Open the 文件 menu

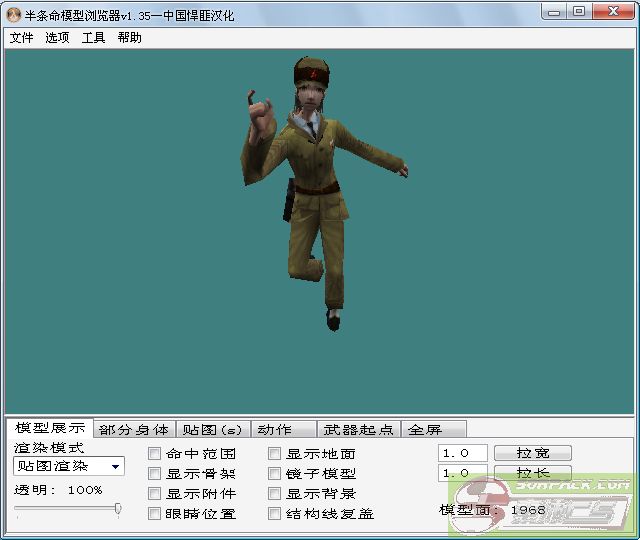pos(21,38)
